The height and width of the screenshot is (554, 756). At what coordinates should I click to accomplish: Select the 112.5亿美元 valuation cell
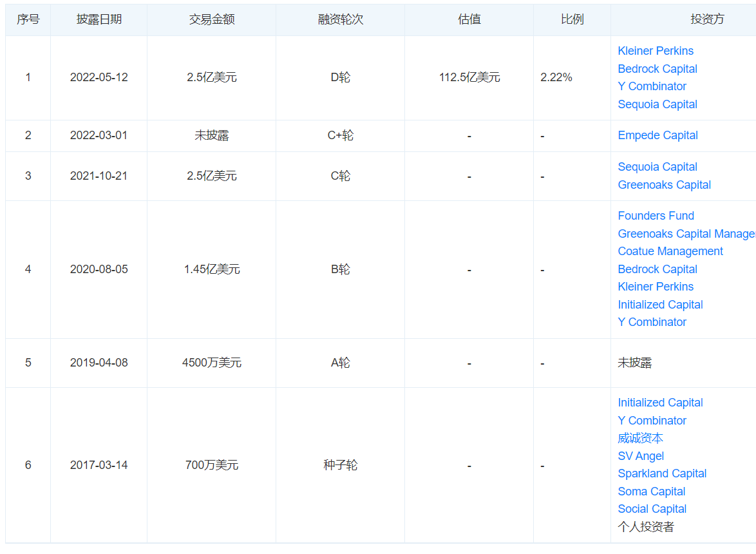pos(469,77)
